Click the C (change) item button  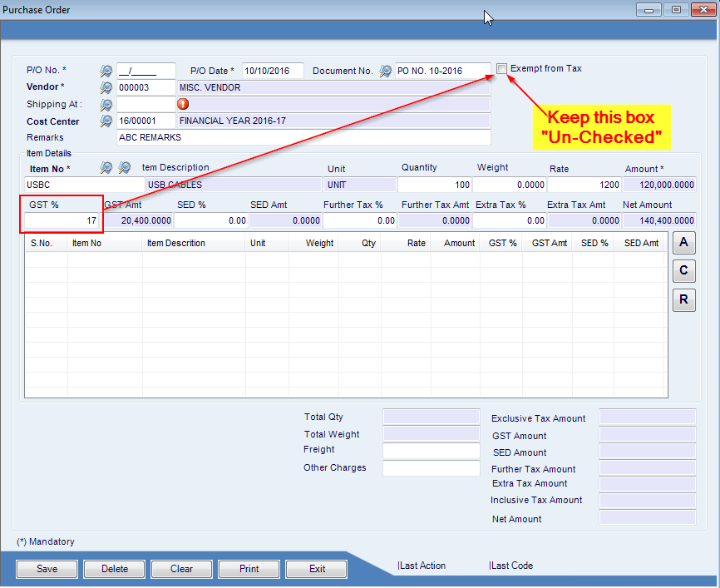pos(683,271)
